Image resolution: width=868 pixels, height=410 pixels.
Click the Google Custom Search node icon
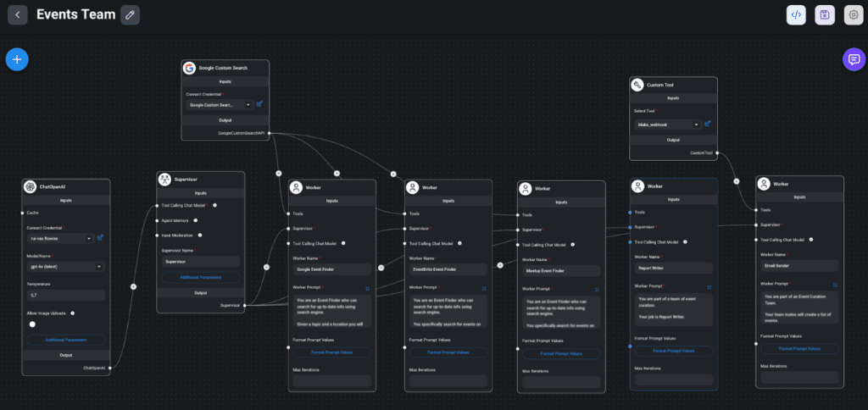pos(189,68)
